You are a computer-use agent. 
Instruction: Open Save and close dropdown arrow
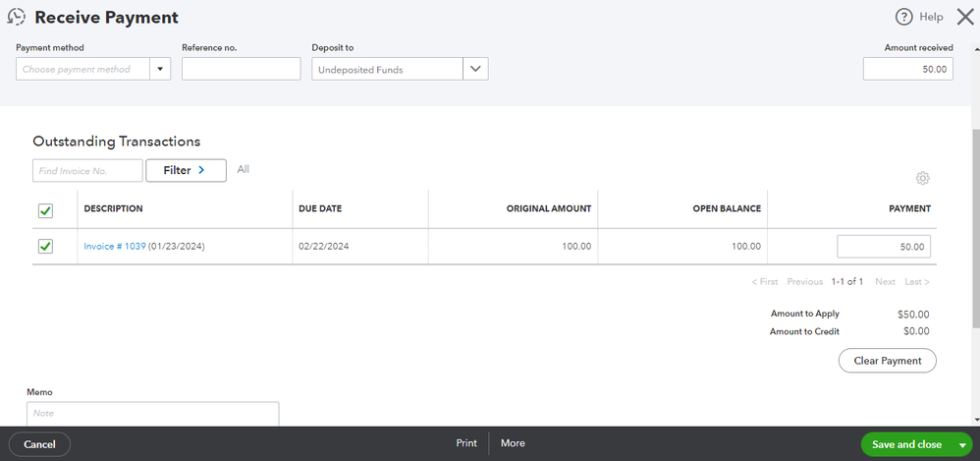(x=961, y=444)
